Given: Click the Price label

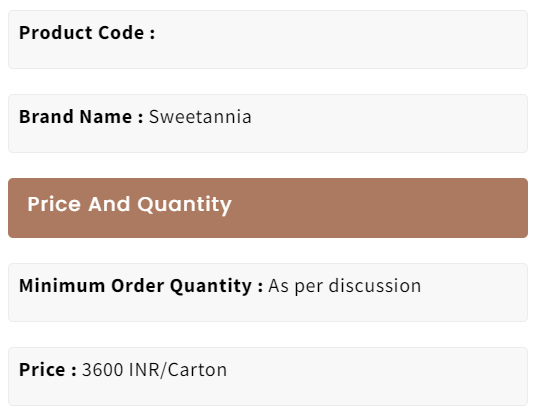Looking at the screenshot, I should click(48, 370).
